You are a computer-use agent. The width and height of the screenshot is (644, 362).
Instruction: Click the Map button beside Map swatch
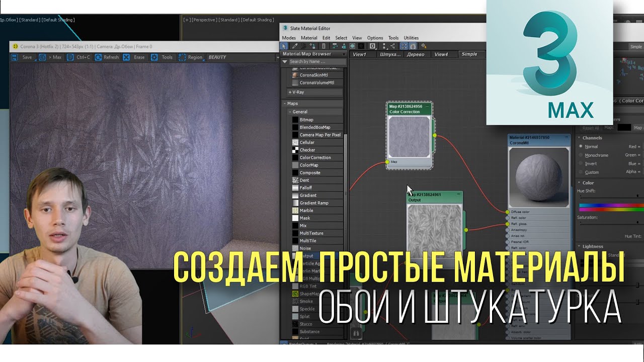[638, 128]
